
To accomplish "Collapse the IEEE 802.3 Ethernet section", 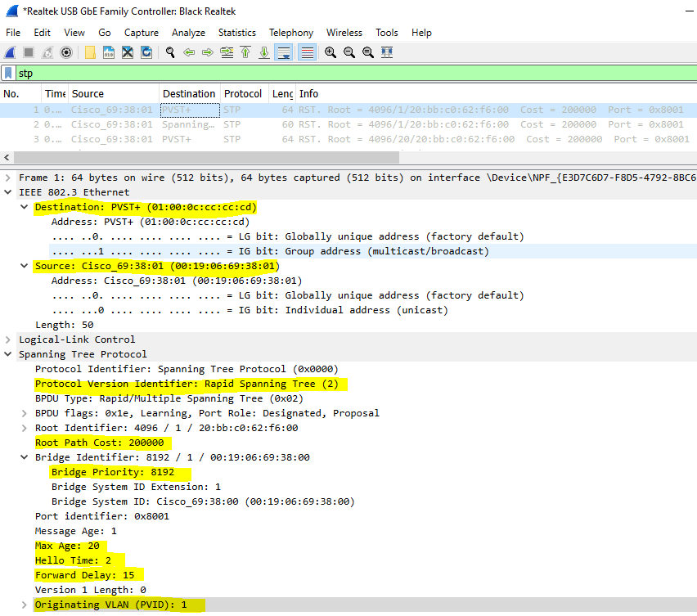I will point(8,192).
